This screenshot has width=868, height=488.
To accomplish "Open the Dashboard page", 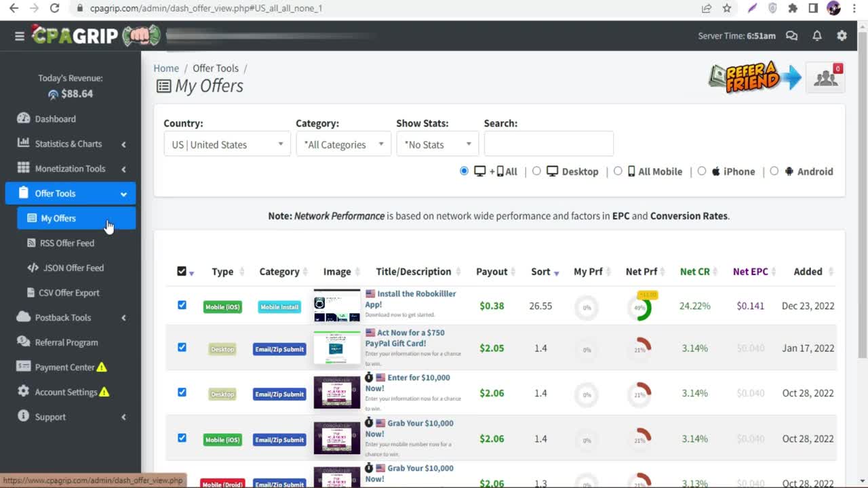I will pyautogui.click(x=56, y=119).
